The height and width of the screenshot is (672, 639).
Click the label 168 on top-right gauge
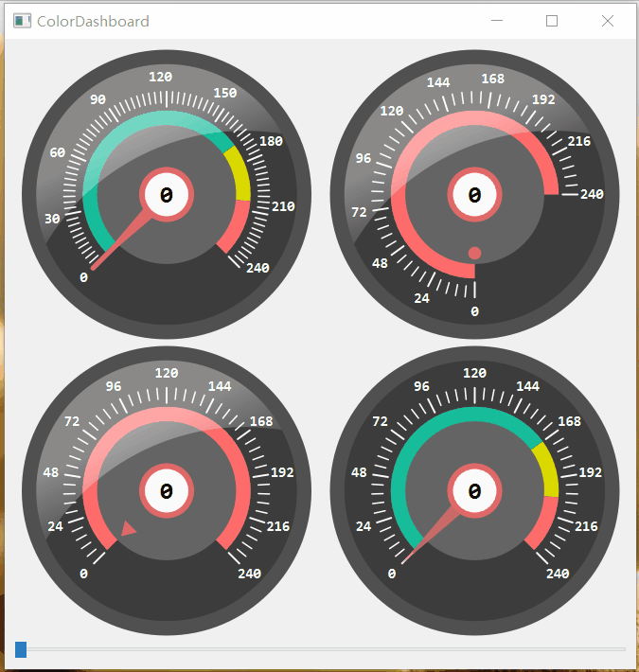tap(493, 79)
